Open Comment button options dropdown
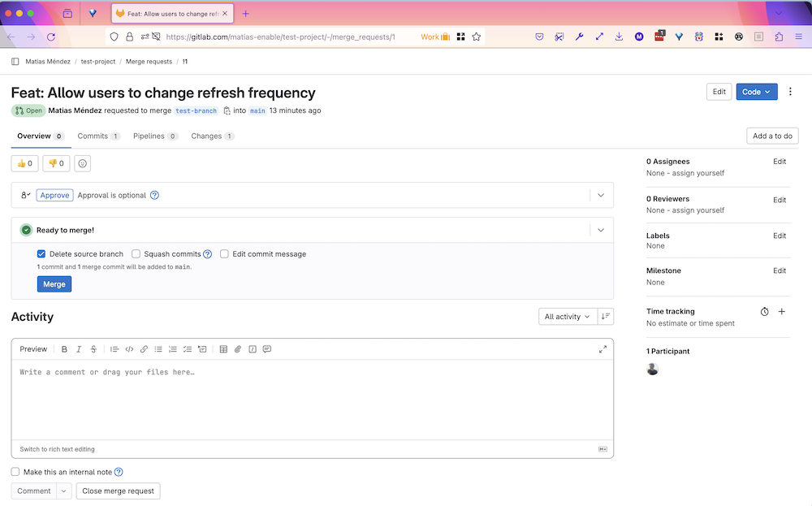Viewport: 812px width, 506px height. point(63,491)
